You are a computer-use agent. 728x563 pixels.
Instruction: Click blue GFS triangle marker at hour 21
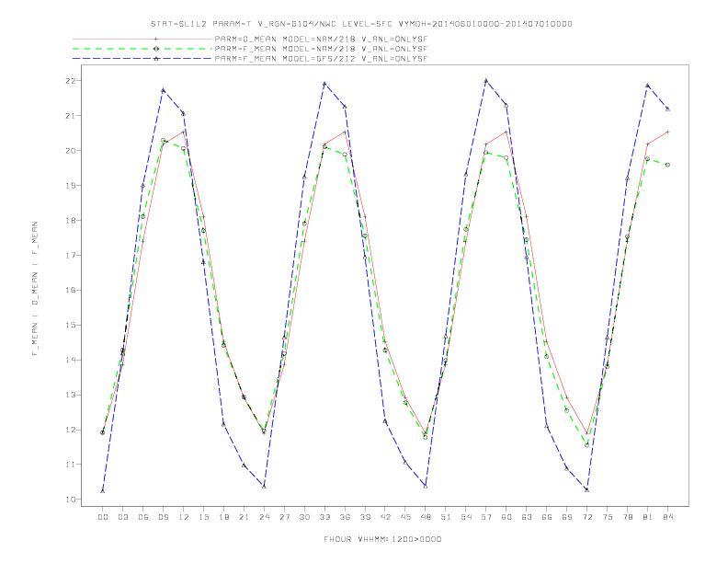pos(244,465)
